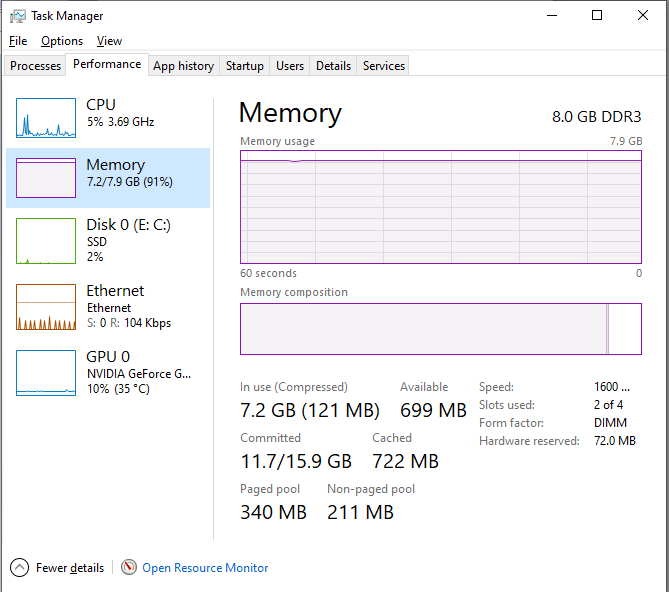Viewport: 669px width, 592px height.
Task: Click the Memory composition bar
Action: pyautogui.click(x=440, y=328)
